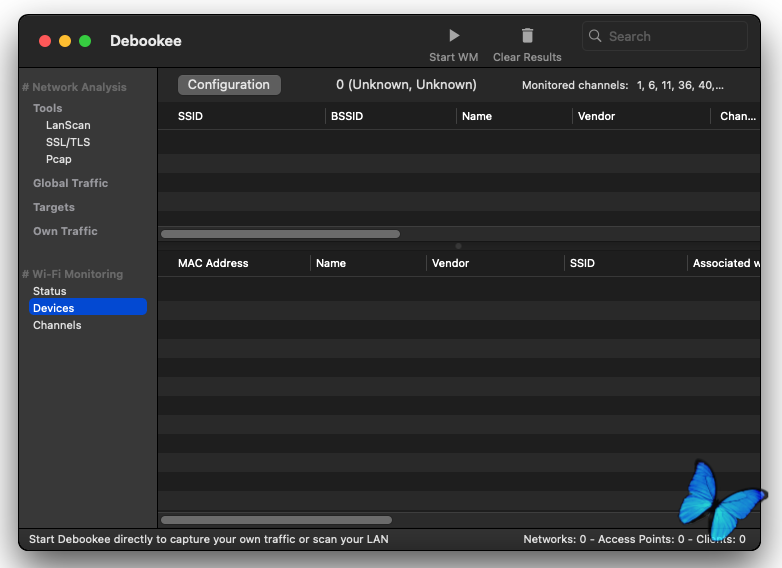Click the blue butterfly logo

coord(720,500)
